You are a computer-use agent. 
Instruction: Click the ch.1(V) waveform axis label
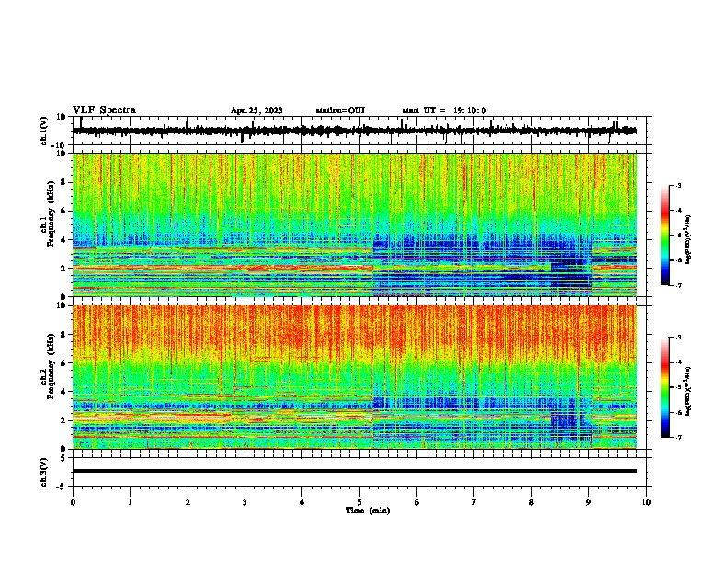[x=44, y=131]
